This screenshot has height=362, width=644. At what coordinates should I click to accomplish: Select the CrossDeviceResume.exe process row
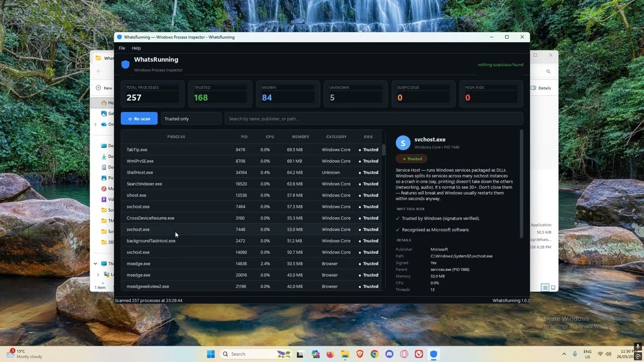point(252,218)
